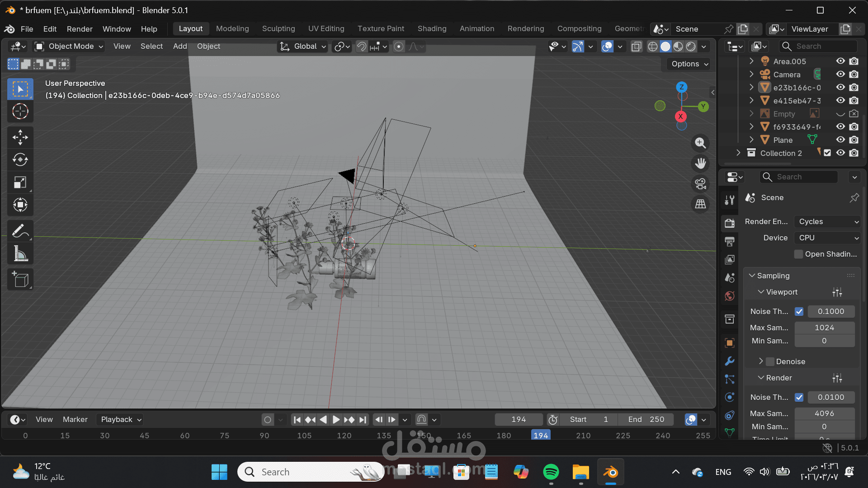This screenshot has width=868, height=488.
Task: Click the Add Cube tool
Action: [x=20, y=280]
